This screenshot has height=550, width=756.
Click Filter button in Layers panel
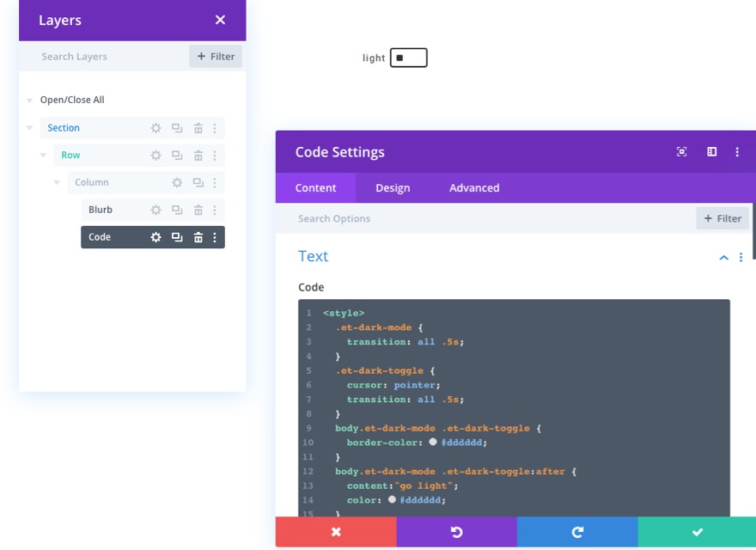(216, 57)
